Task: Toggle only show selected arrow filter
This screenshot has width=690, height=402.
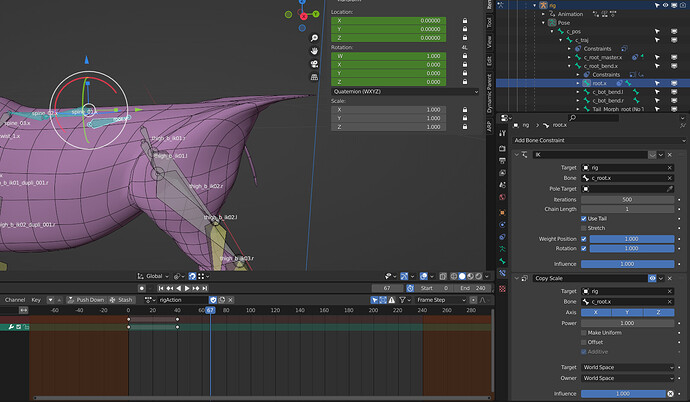Action: point(374,300)
